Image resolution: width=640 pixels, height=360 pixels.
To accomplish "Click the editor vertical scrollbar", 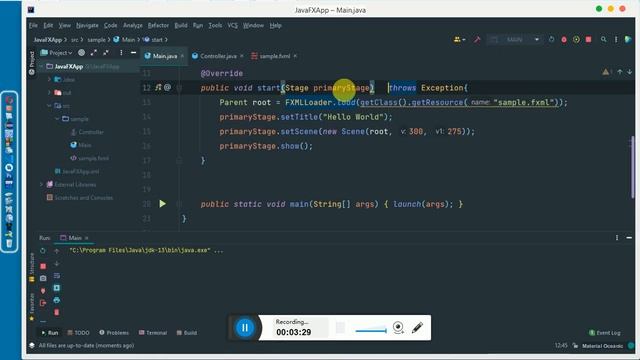I will coord(632,167).
